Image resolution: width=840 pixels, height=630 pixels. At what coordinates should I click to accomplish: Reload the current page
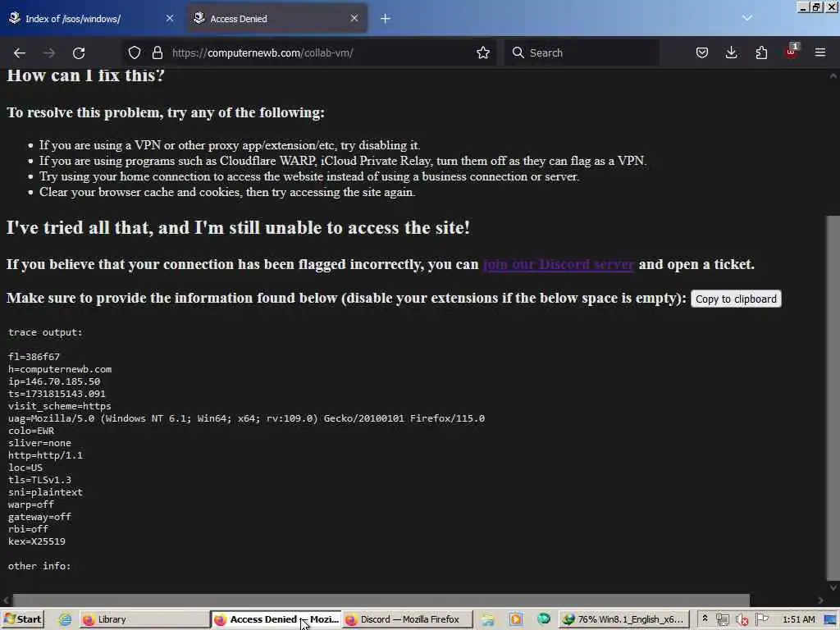click(x=79, y=52)
